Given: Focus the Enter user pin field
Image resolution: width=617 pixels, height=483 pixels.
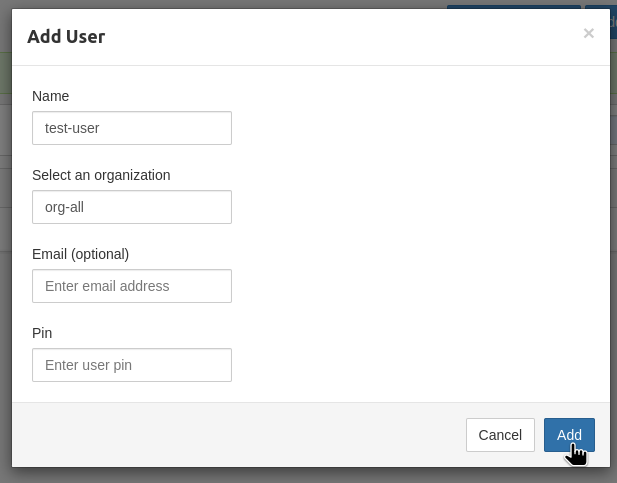Looking at the screenshot, I should [x=132, y=365].
